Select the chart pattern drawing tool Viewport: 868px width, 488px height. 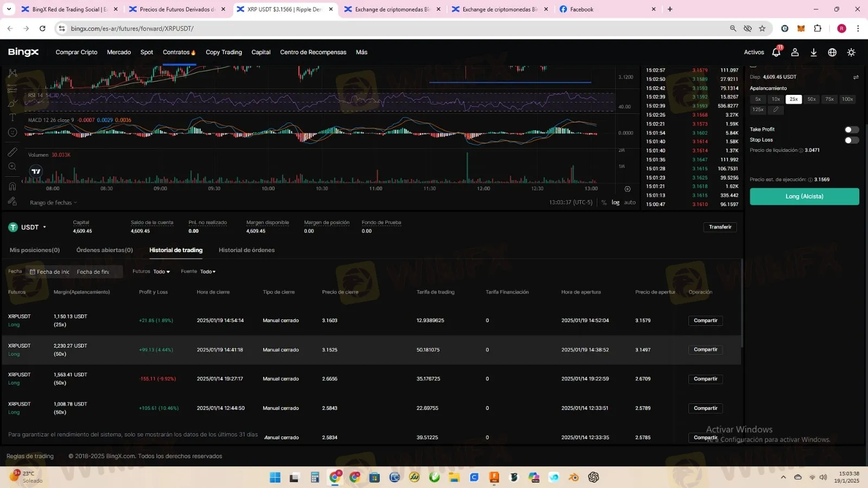point(12,73)
